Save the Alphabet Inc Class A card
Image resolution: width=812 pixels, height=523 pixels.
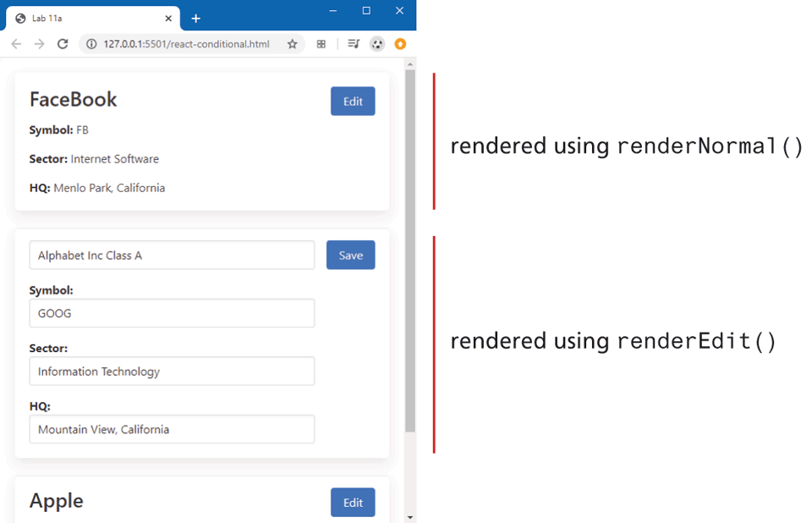[350, 256]
